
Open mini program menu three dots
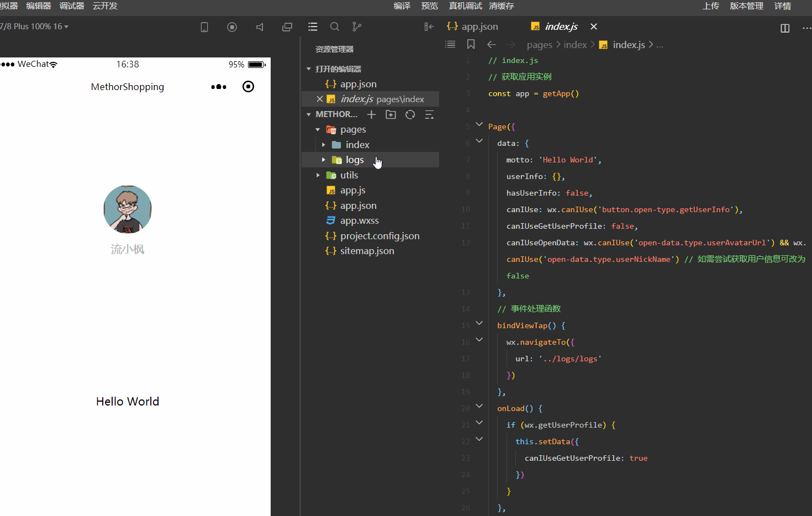219,87
